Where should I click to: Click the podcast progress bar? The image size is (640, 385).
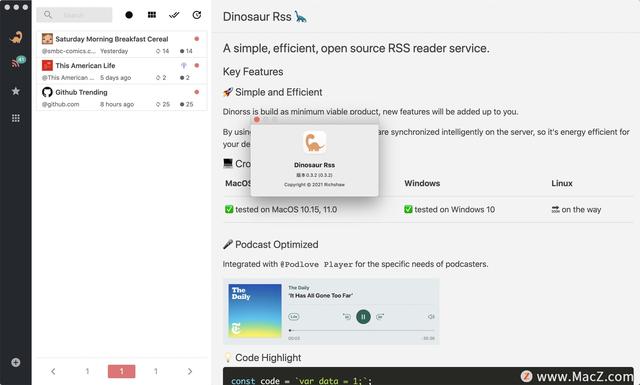point(361,330)
